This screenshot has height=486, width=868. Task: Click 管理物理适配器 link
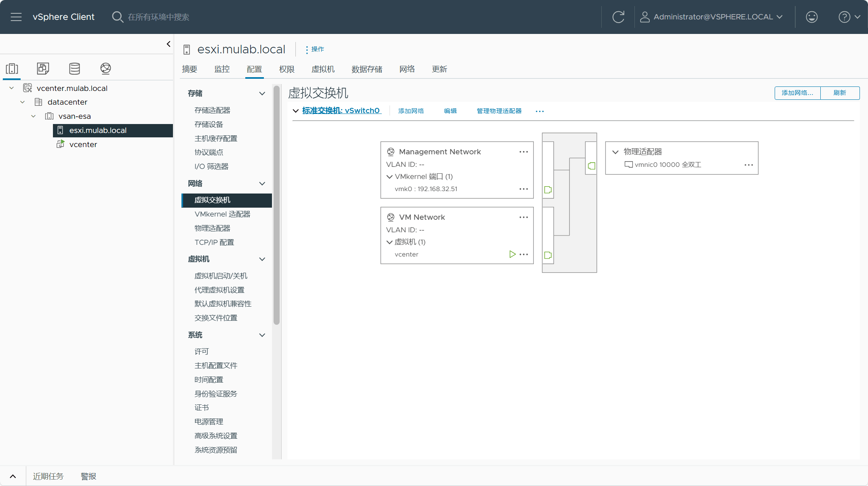pos(499,111)
